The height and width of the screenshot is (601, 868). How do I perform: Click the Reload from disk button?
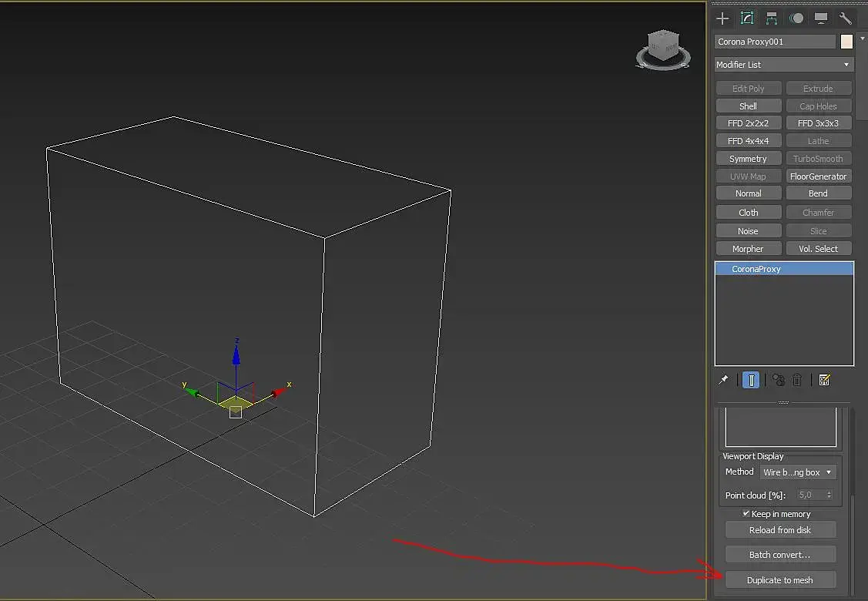[x=780, y=530]
